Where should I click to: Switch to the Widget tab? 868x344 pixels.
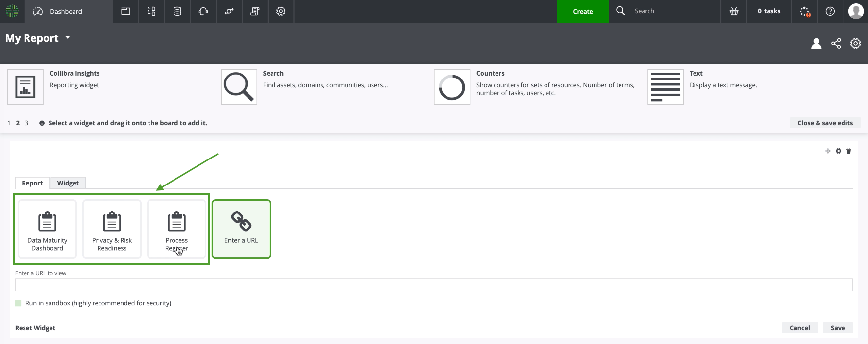click(x=68, y=183)
